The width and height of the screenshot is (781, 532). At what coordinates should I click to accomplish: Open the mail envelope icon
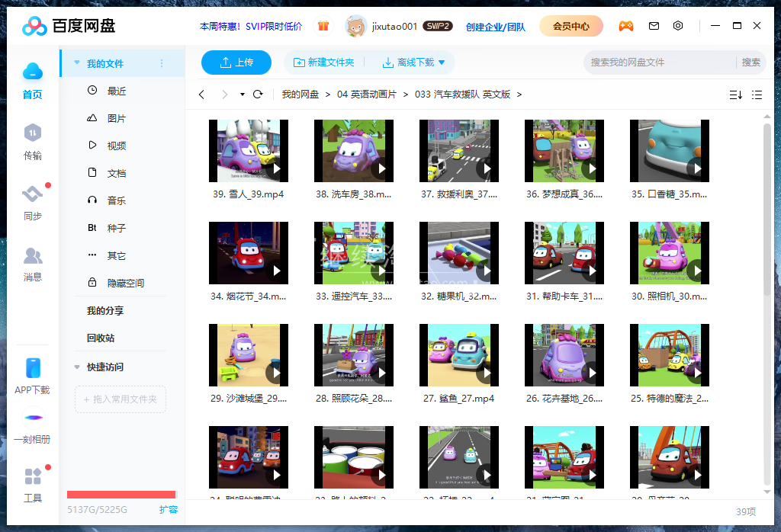tap(654, 26)
